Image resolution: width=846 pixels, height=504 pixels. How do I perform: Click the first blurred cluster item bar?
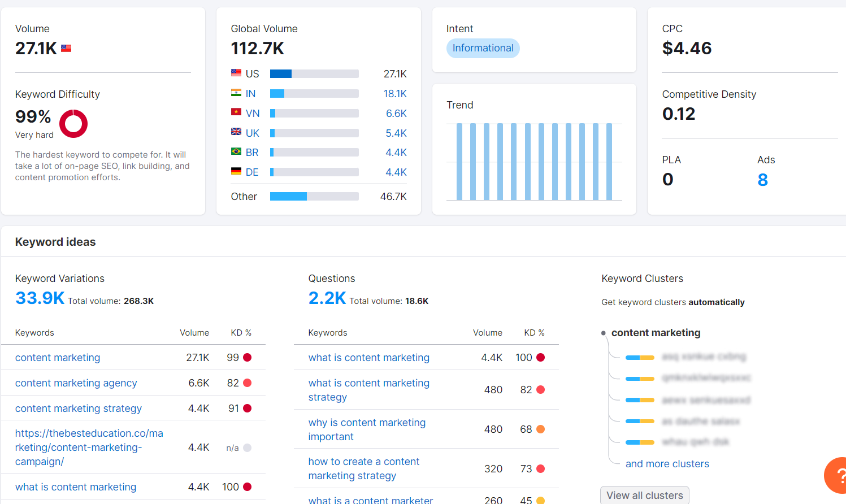pos(640,358)
